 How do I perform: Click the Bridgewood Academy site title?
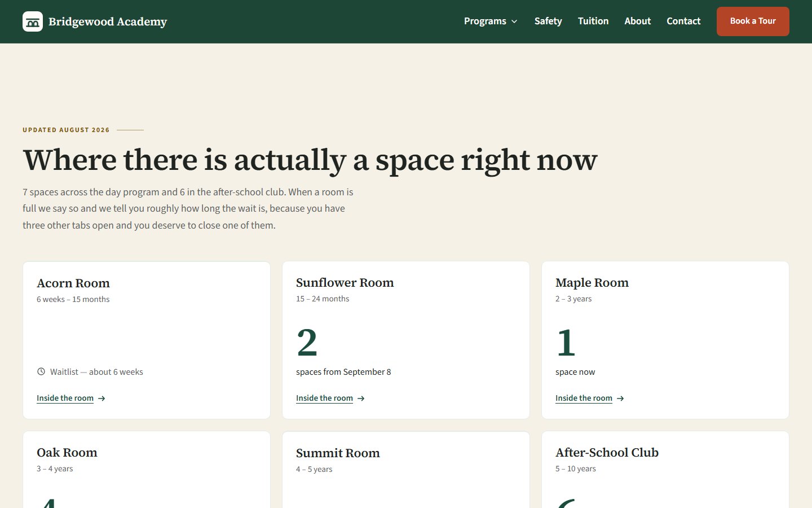108,21
